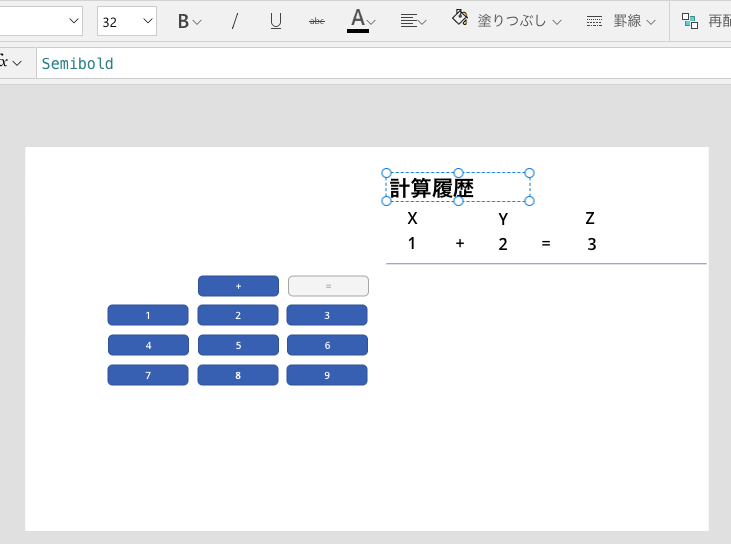Click the paint bucket fill icon

coord(460,18)
